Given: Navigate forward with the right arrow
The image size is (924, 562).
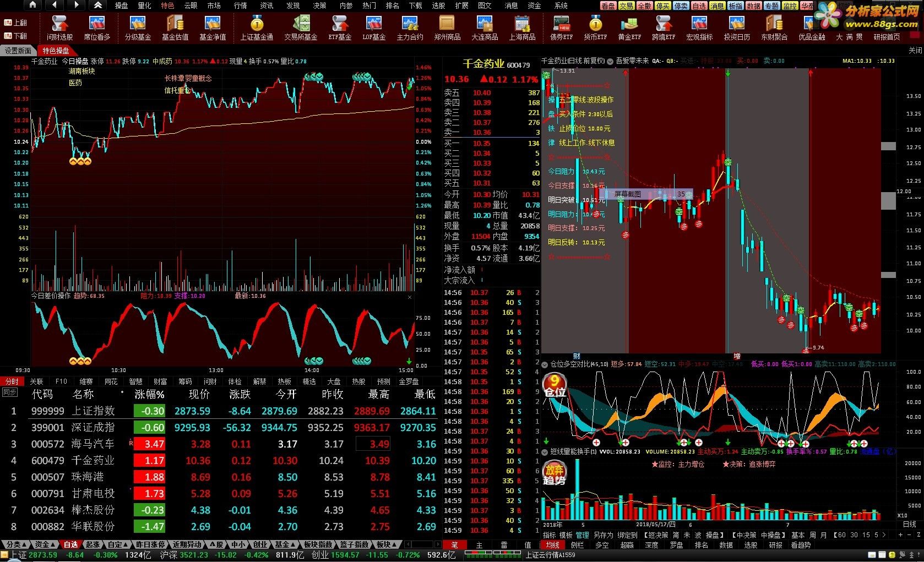Looking at the screenshot, I should point(77,5).
